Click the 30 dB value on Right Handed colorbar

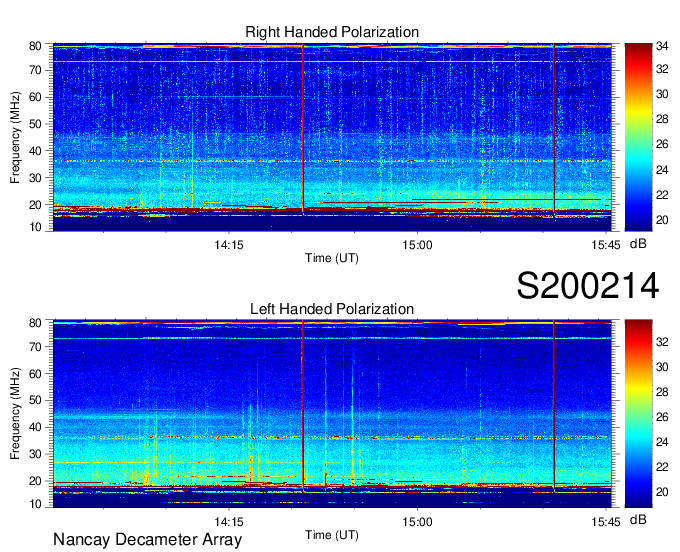pos(662,95)
